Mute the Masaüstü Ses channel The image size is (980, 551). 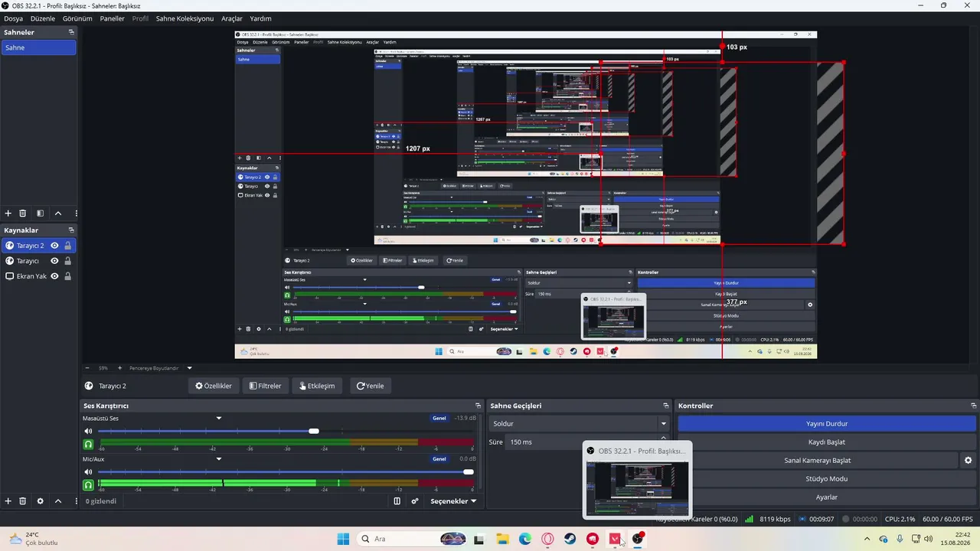pos(88,432)
